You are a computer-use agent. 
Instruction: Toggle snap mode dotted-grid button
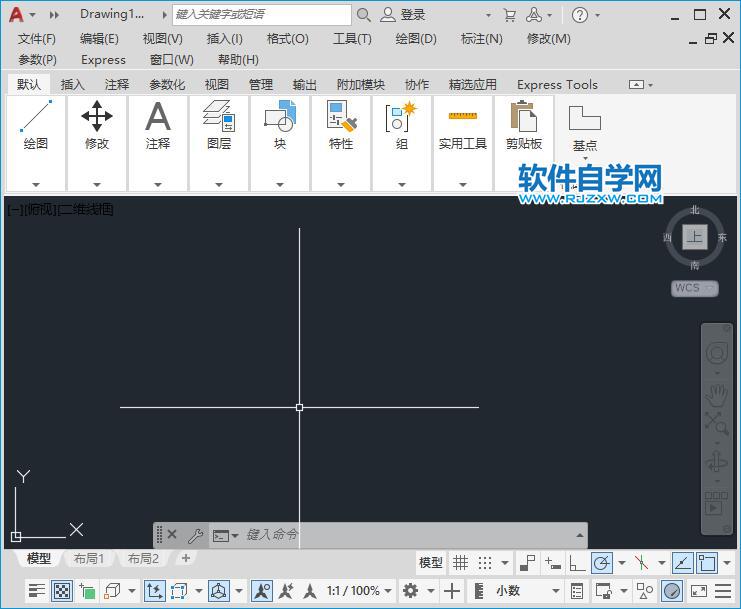click(x=485, y=563)
